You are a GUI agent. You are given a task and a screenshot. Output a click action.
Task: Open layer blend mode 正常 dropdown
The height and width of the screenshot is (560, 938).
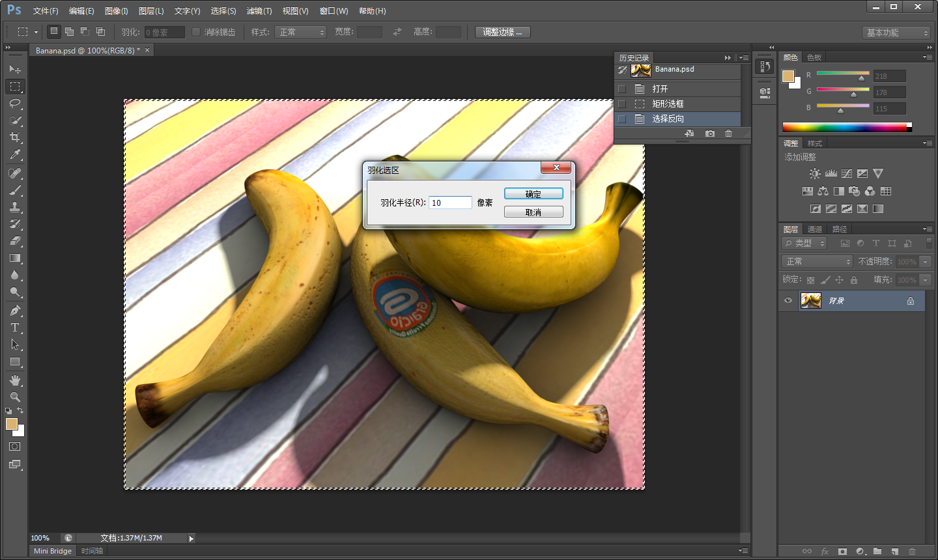pos(817,261)
